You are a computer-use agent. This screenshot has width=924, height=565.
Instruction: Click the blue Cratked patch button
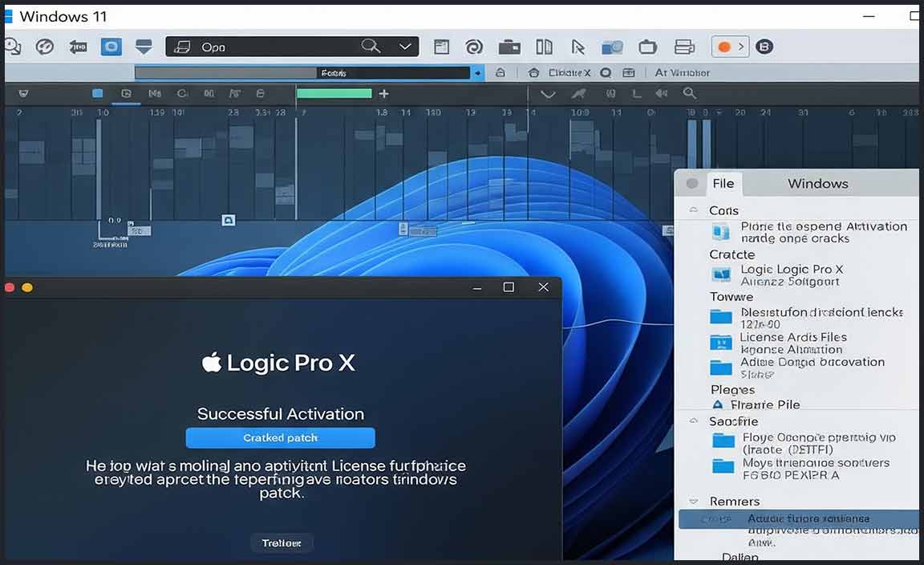point(280,438)
